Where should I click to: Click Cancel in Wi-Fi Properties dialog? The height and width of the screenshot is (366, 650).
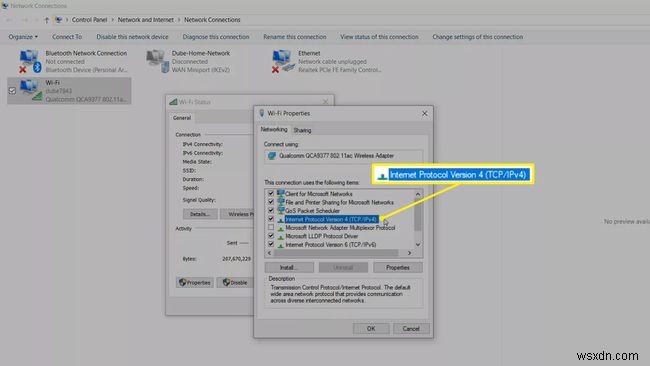click(x=411, y=329)
